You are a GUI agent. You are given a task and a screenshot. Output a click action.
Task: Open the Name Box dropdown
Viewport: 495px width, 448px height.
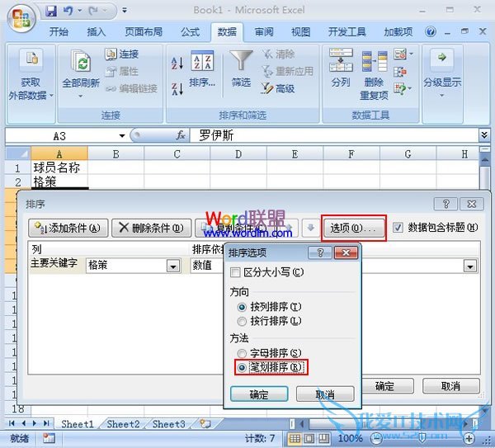pos(122,136)
